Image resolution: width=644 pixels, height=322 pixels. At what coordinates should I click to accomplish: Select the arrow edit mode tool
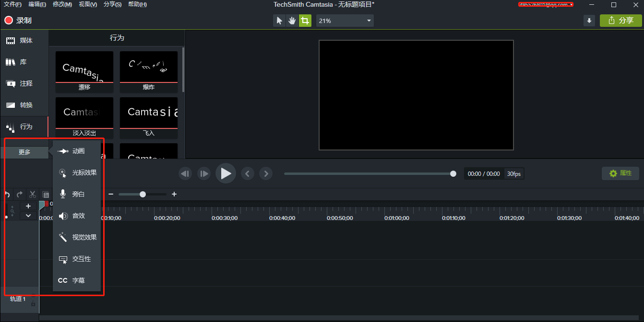[x=279, y=21]
